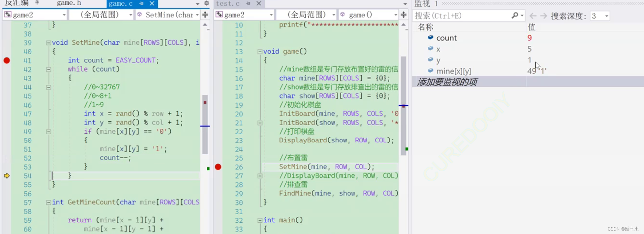Screen dimensions: 644x234
Task: Switch to the game.h tab
Action: click(x=69, y=3)
